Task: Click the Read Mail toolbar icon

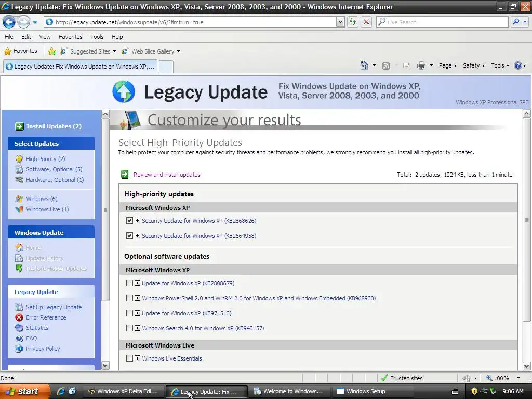Action: 407,65
